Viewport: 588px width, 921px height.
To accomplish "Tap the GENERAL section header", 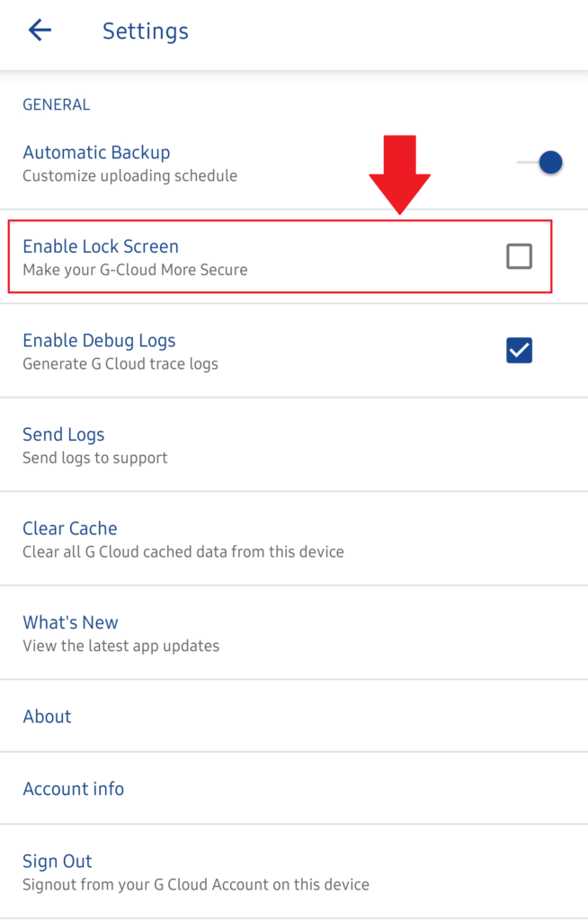I will [56, 104].
